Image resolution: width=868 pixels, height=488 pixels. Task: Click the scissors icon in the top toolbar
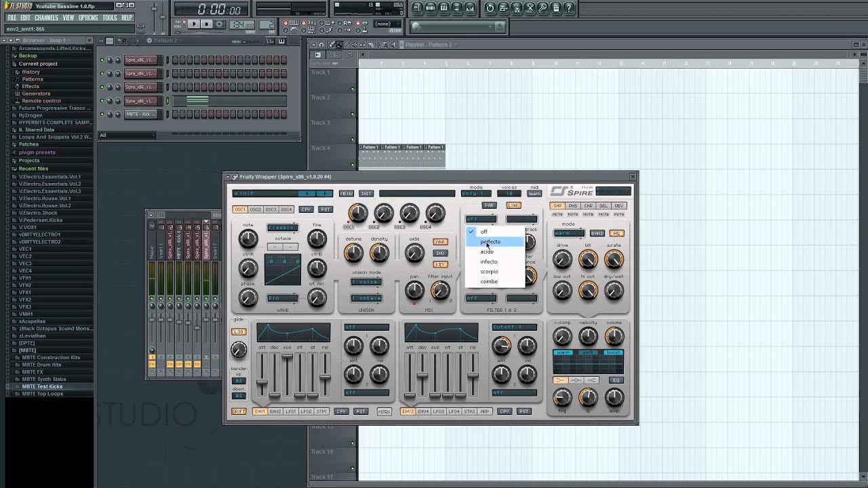(x=530, y=8)
